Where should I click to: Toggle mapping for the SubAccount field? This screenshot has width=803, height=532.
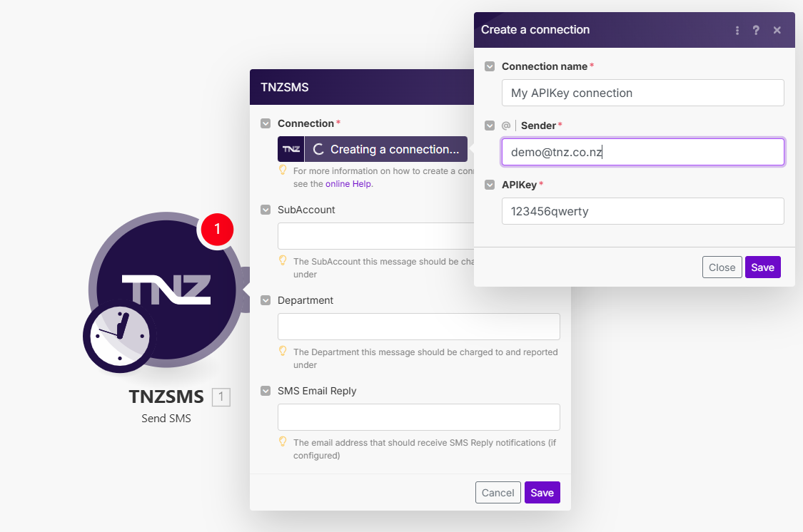[x=266, y=209]
